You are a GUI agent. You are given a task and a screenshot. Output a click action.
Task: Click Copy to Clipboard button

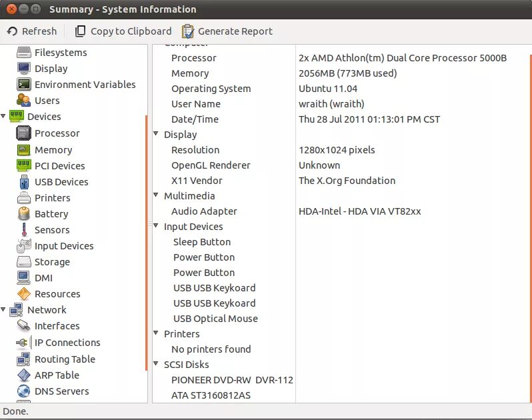tap(123, 31)
